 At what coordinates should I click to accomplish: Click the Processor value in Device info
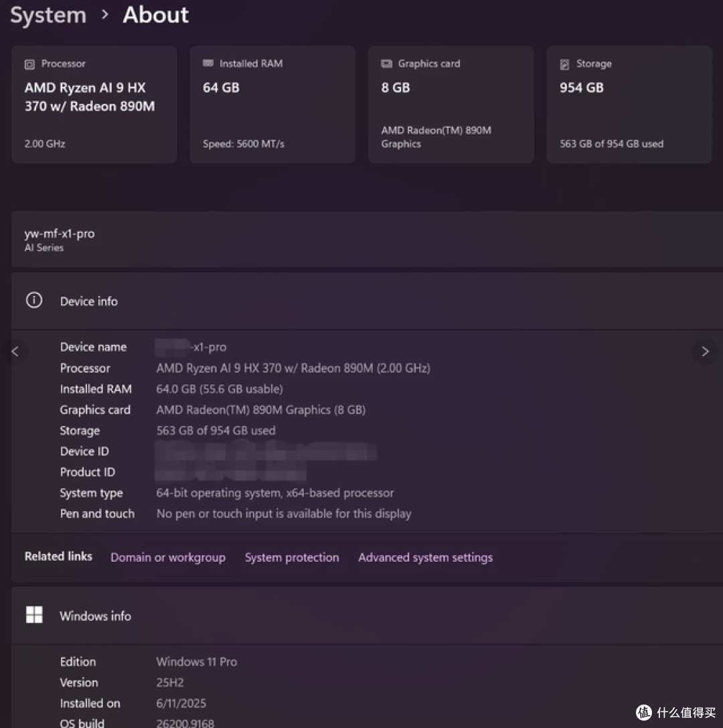tap(293, 368)
